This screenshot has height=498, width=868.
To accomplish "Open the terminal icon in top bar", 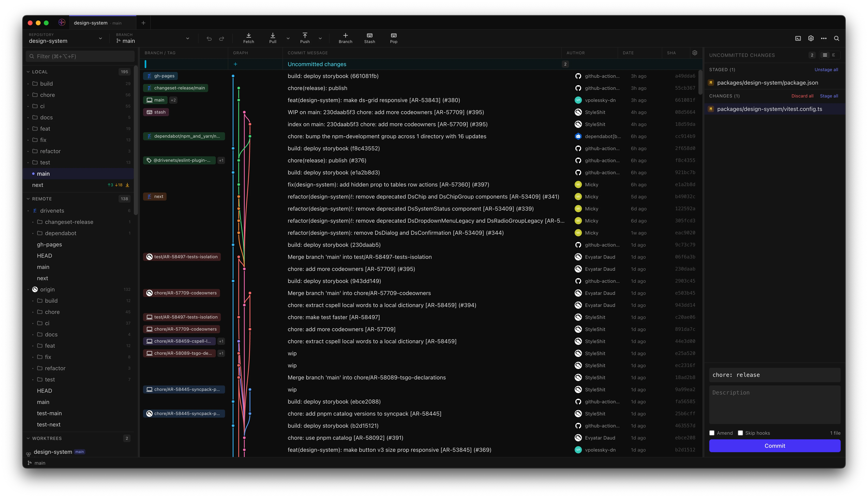I will (x=798, y=38).
